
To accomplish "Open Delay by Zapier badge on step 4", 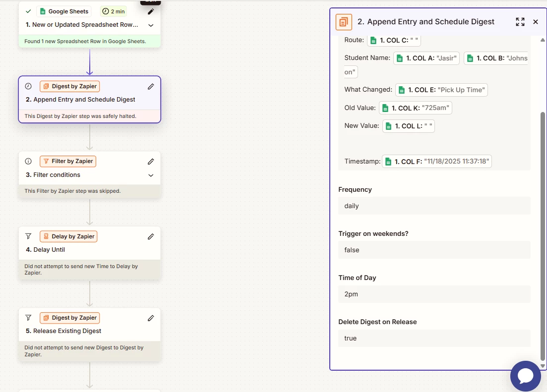I will click(x=69, y=236).
